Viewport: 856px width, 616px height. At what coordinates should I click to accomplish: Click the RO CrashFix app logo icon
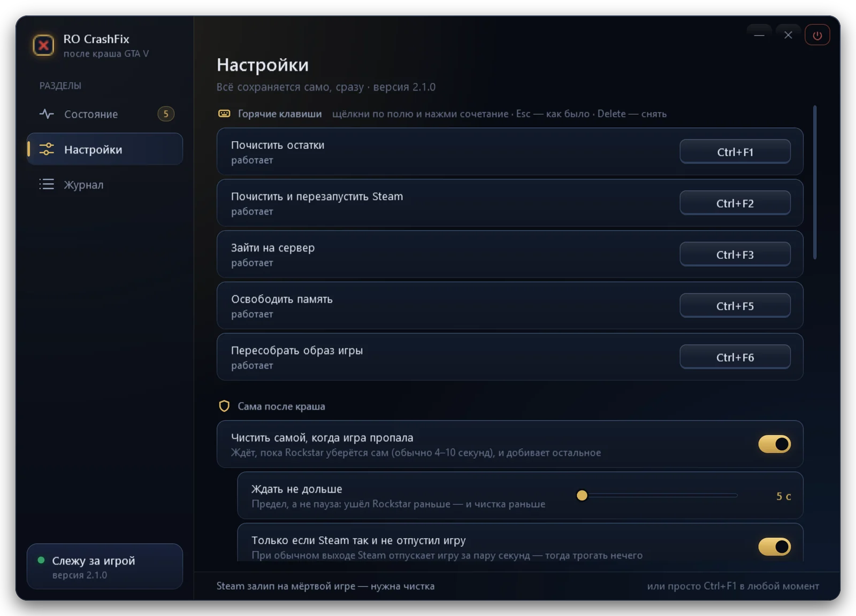click(x=43, y=45)
